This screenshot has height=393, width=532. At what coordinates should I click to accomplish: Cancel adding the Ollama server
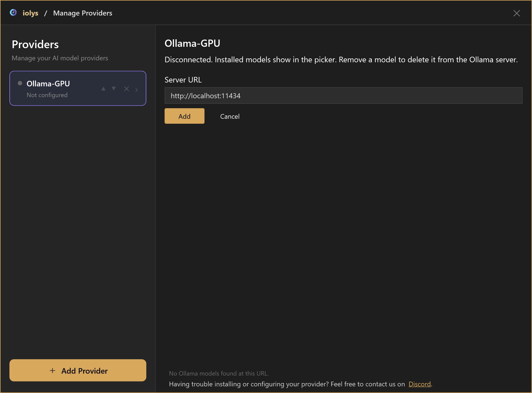point(230,116)
